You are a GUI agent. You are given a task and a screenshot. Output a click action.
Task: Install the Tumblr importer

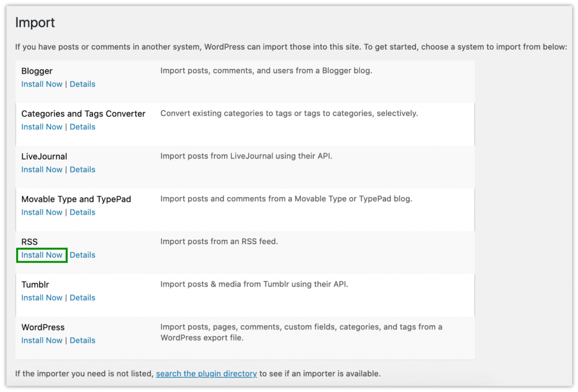click(42, 297)
